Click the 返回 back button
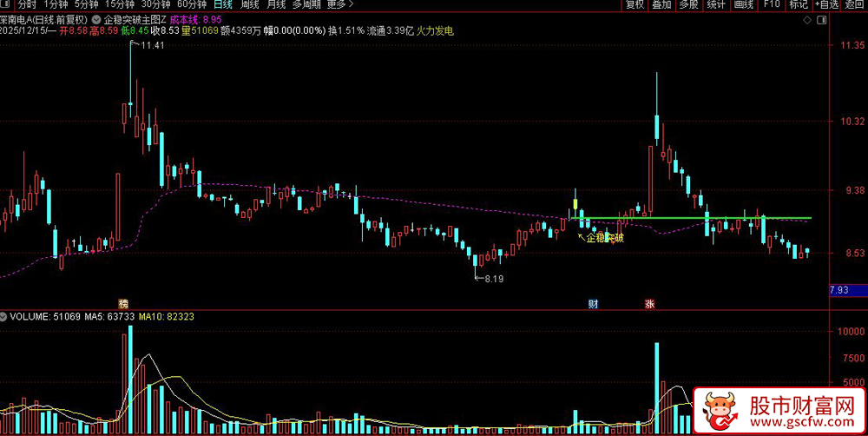 (855, 4)
